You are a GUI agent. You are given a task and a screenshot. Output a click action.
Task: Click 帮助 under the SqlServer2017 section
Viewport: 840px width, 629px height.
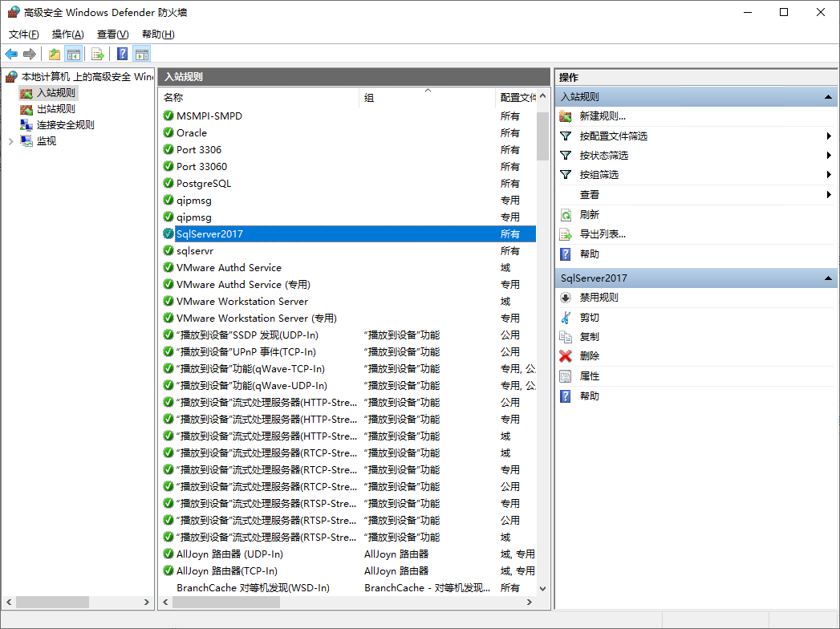(x=590, y=396)
